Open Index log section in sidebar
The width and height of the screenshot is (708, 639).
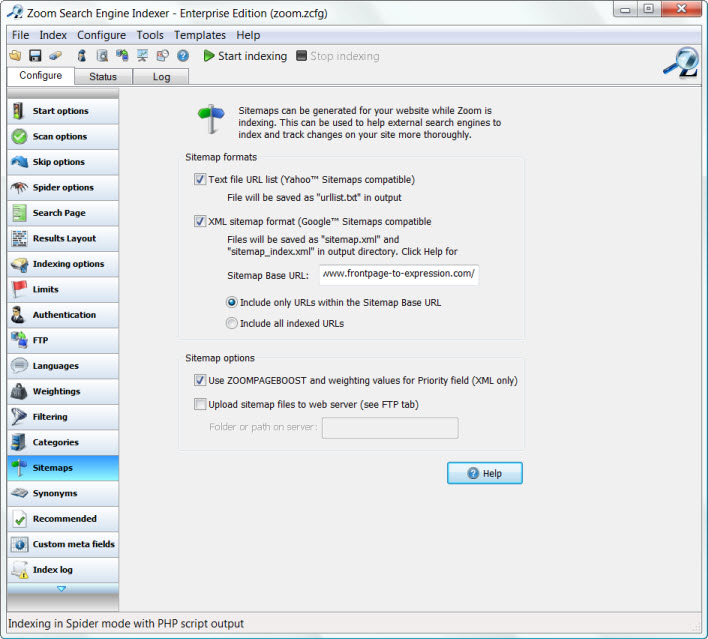[63, 570]
